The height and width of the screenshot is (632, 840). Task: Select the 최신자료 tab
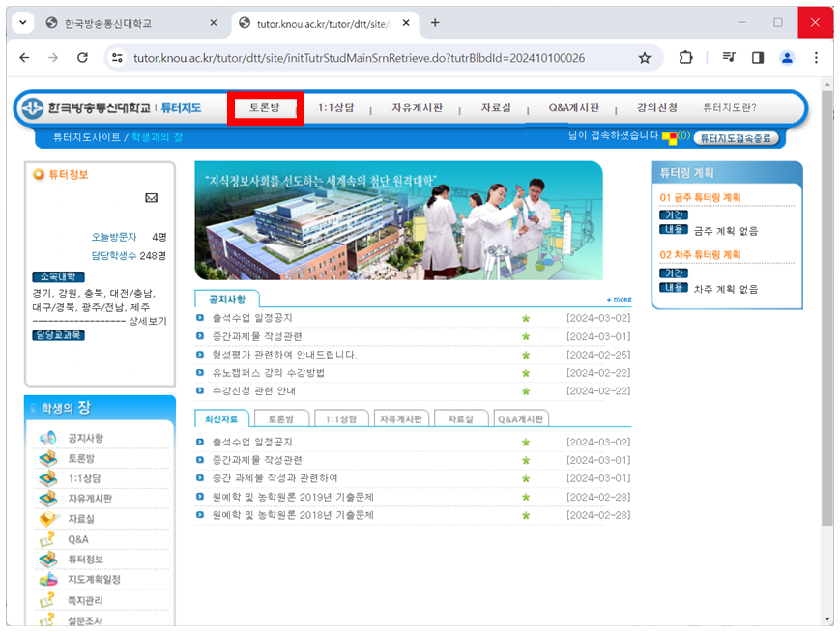coord(221,418)
